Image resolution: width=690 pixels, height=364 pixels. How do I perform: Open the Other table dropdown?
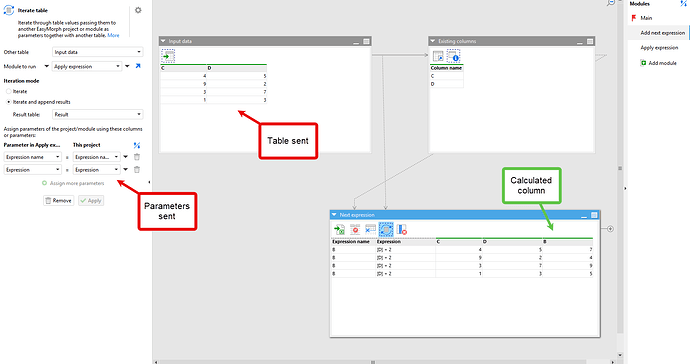(97, 52)
